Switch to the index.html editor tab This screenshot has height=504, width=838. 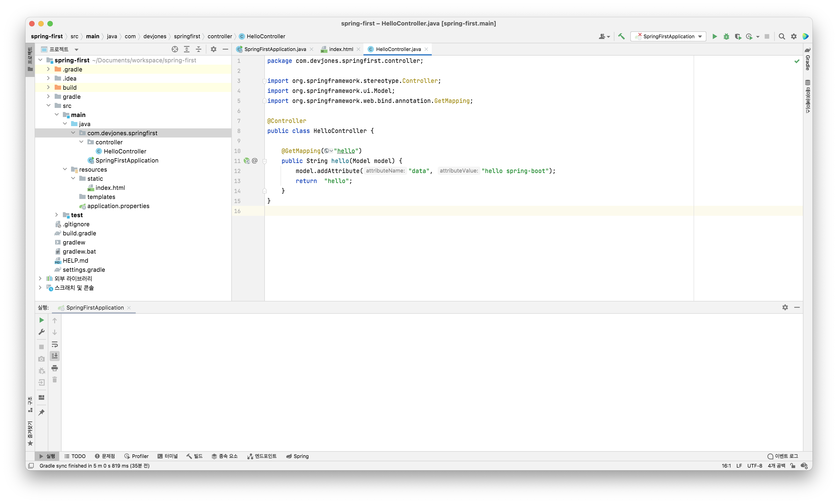[x=341, y=49]
